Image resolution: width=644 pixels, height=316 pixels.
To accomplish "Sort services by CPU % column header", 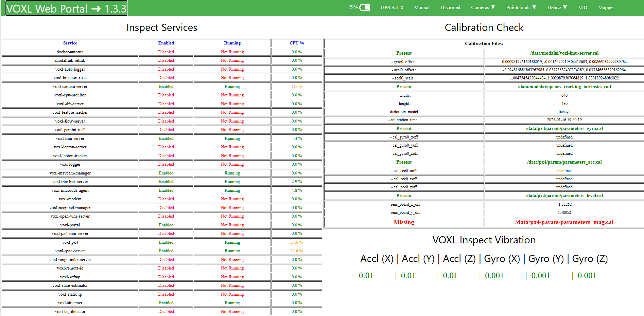I will click(x=296, y=43).
